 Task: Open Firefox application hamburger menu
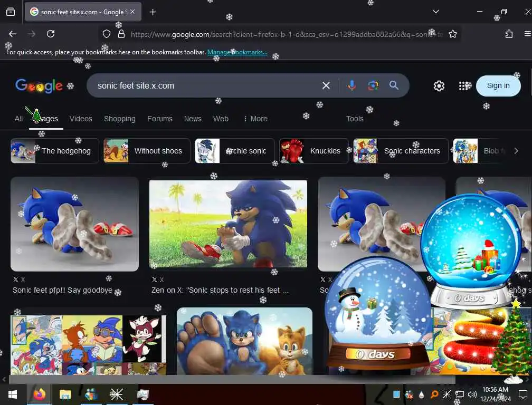point(528,34)
